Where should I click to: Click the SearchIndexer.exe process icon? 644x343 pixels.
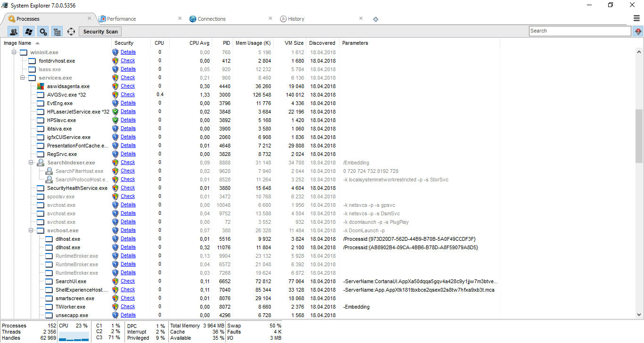pyautogui.click(x=41, y=163)
